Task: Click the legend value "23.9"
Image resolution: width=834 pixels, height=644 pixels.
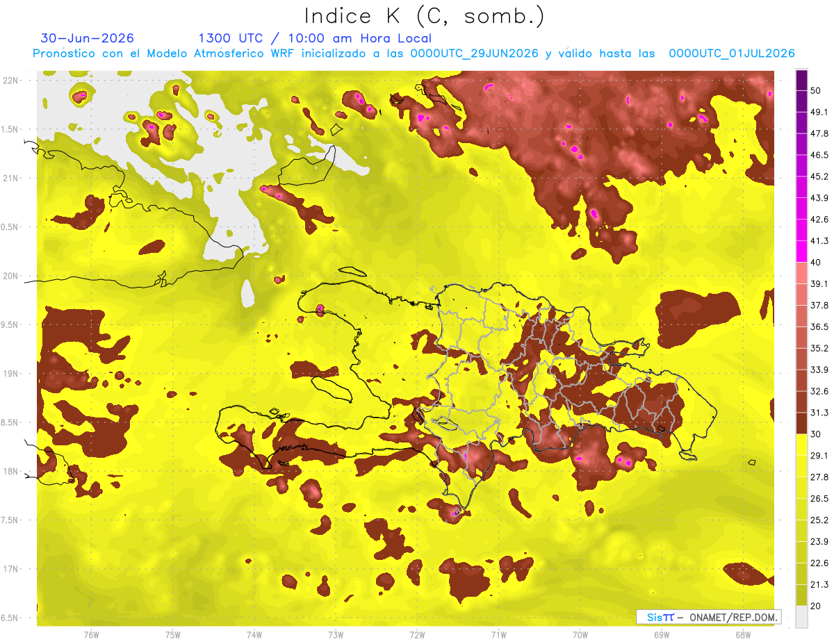Action: [x=819, y=542]
